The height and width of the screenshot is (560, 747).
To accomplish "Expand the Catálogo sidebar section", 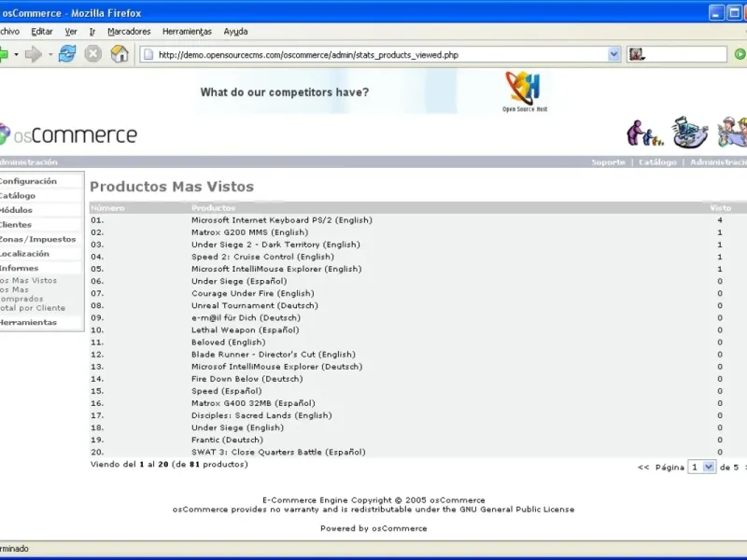I will pos(18,196).
